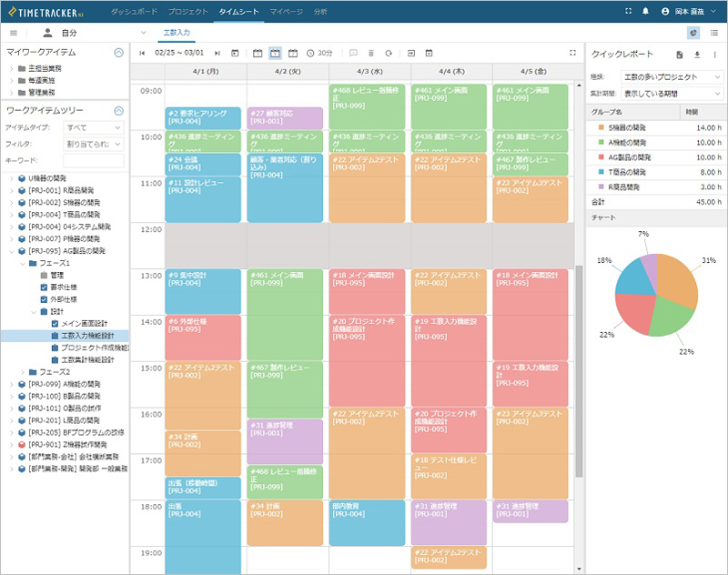This screenshot has height=575, width=728.
Task: Toggle the メイン画面設計 checkbox
Action: pyautogui.click(x=55, y=323)
